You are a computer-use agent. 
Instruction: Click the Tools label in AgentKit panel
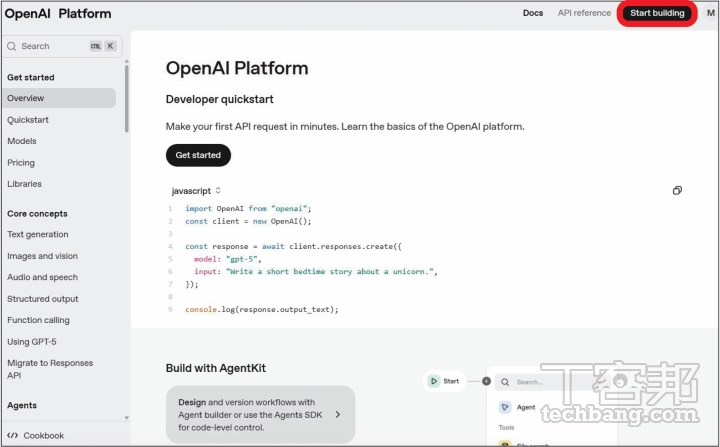pyautogui.click(x=506, y=427)
